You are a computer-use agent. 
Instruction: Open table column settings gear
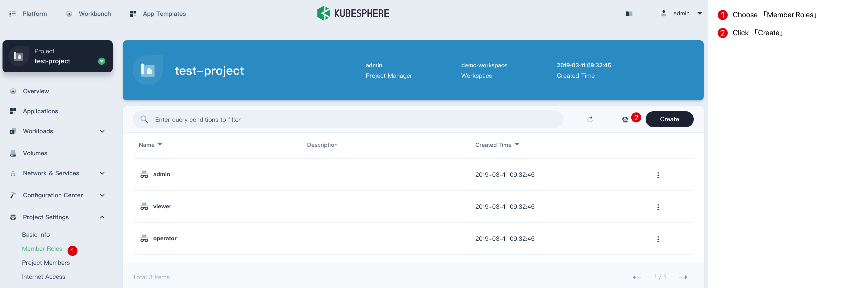pos(625,120)
